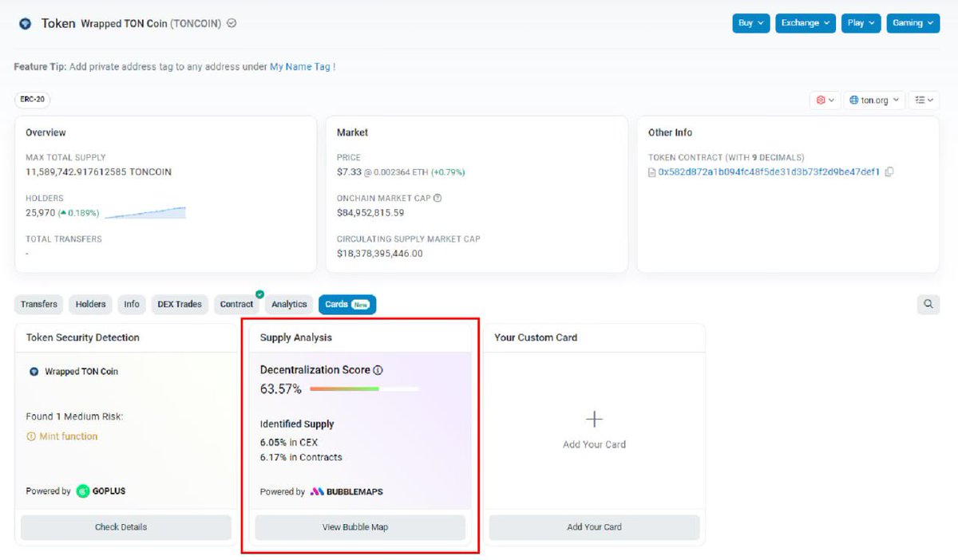Click the View Bubble Map button
Screen dimensions: 958x560
click(359, 526)
